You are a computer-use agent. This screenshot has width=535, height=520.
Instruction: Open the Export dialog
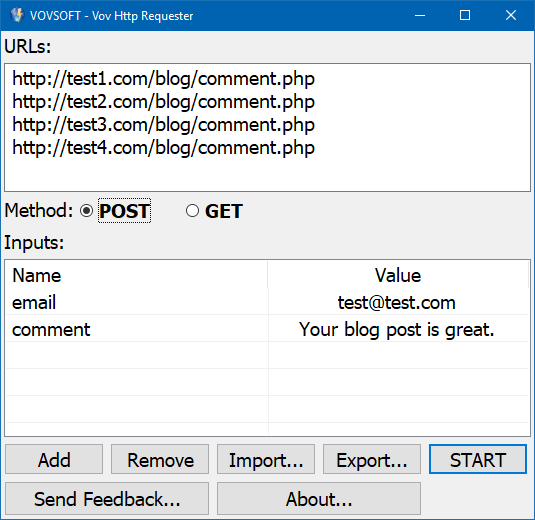click(372, 459)
